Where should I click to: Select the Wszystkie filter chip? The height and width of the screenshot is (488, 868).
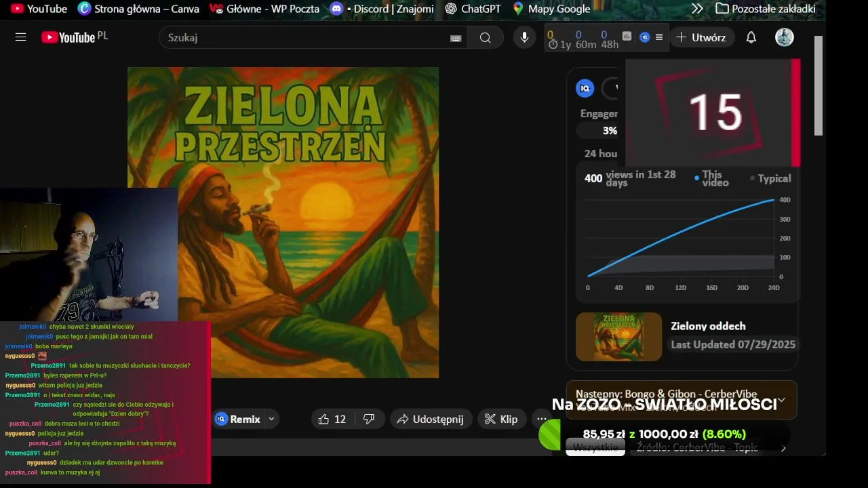[595, 447]
